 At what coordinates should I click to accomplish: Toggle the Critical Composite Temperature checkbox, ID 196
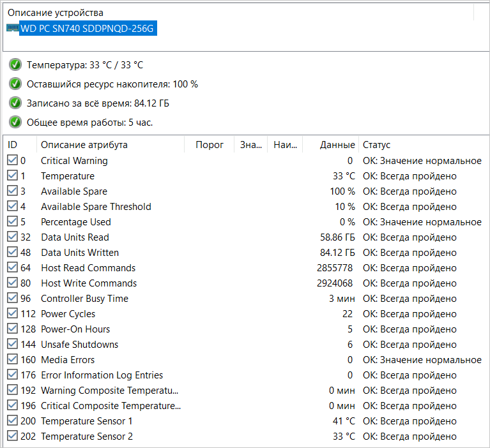12,405
